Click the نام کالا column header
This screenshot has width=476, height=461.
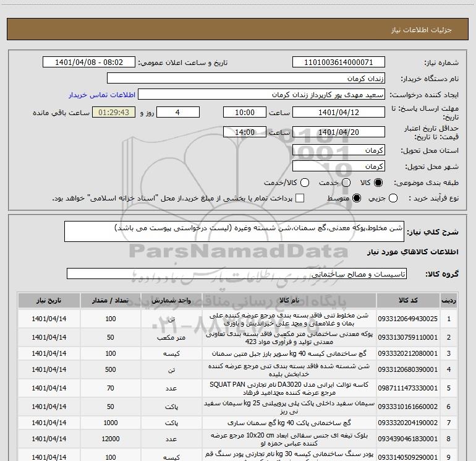[x=289, y=300]
